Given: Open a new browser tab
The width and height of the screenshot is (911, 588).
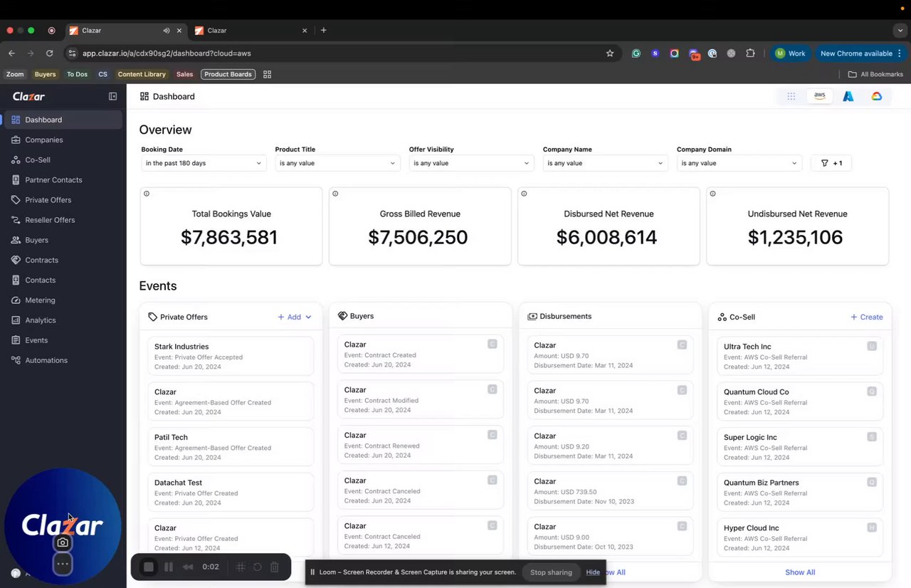Looking at the screenshot, I should [323, 31].
